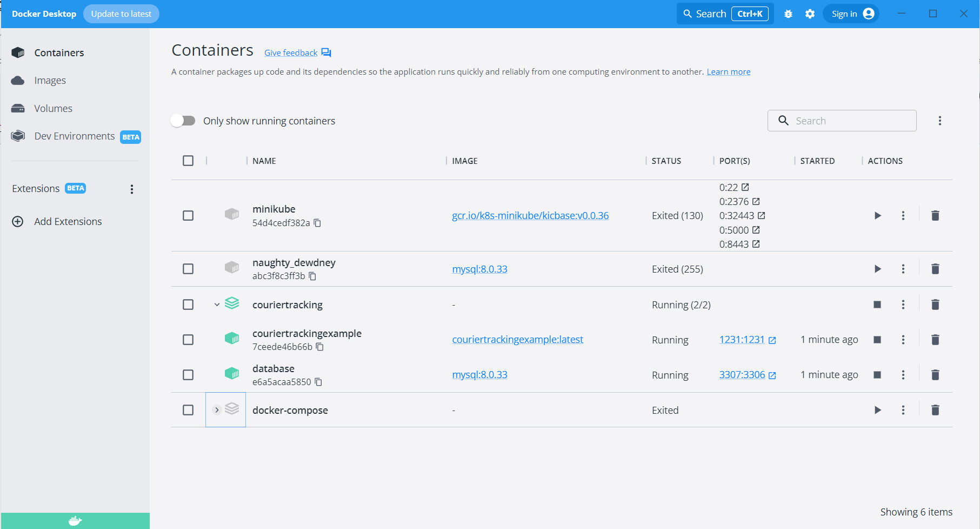Delete the couriertracking stack

coord(935,305)
